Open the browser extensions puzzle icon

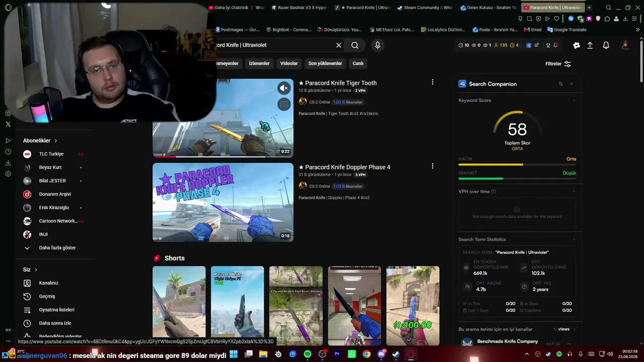607,19
